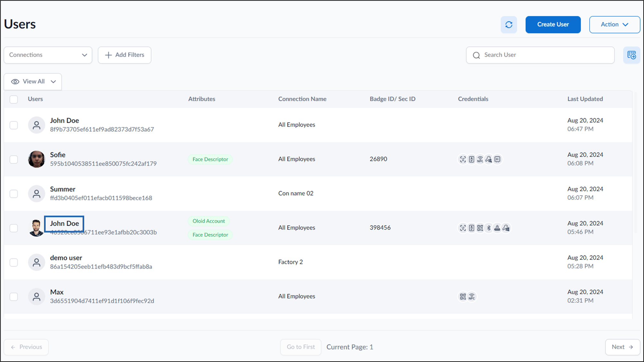644x362 pixels.
Task: Click the Users column header
Action: [x=35, y=99]
